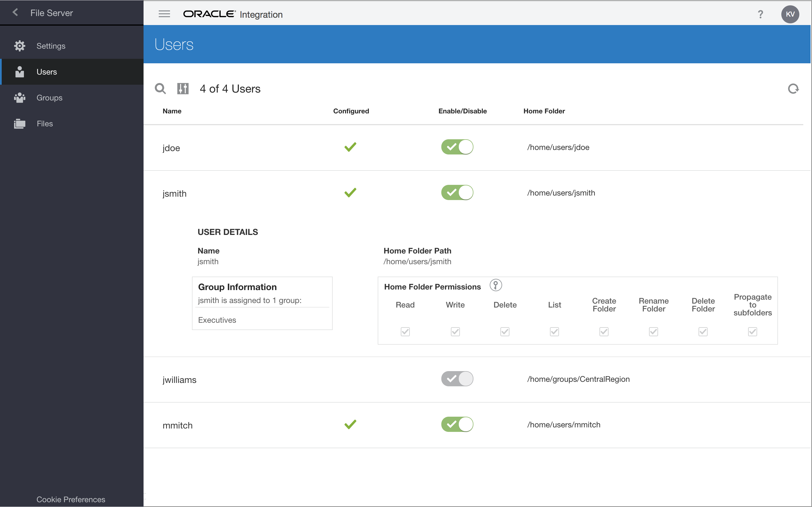Open the hamburger navigation menu
The height and width of the screenshot is (507, 812).
(164, 14)
